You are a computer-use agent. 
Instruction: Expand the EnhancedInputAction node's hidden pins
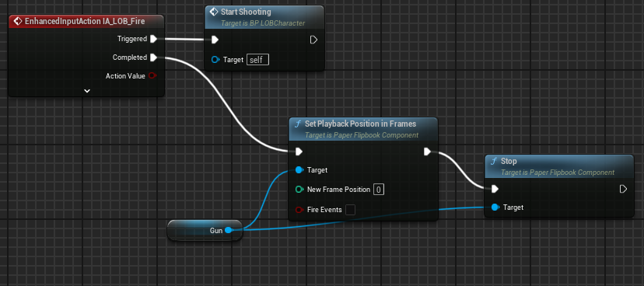(87, 91)
